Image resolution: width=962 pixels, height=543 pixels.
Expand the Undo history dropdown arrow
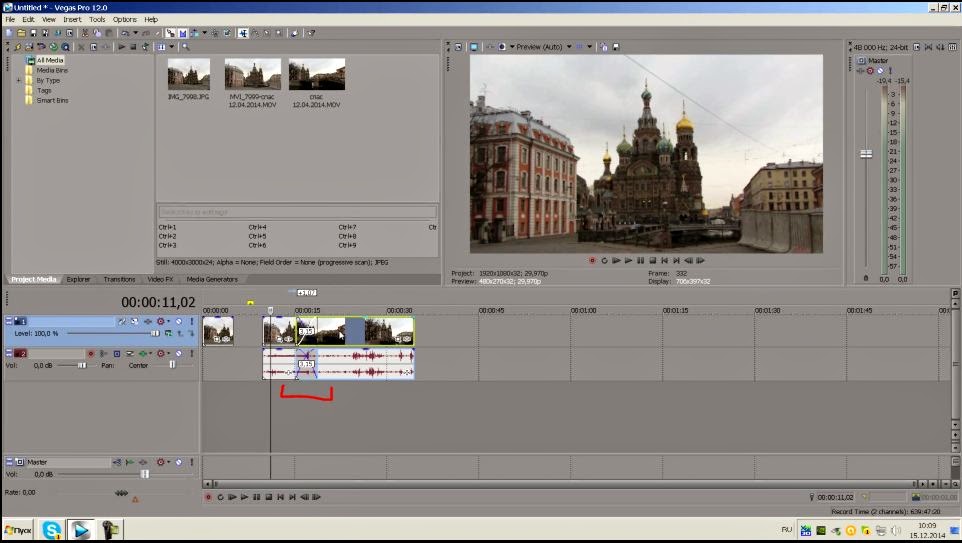pyautogui.click(x=135, y=33)
